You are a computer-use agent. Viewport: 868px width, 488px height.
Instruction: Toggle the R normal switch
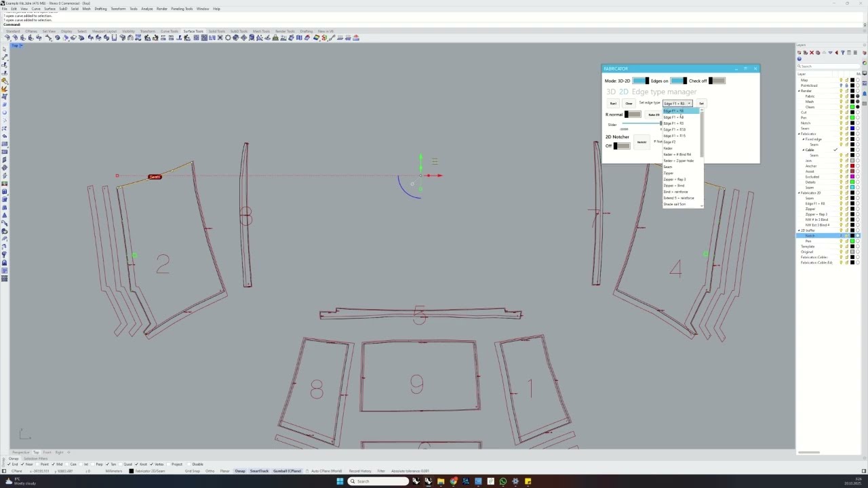tap(633, 115)
